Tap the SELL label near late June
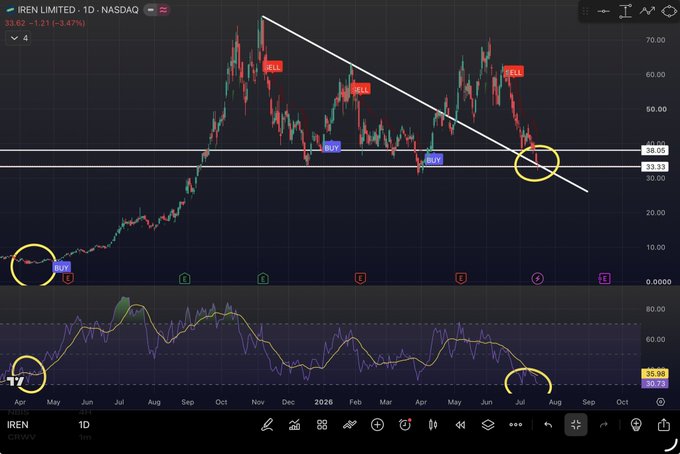The image size is (680, 454). pos(514,72)
